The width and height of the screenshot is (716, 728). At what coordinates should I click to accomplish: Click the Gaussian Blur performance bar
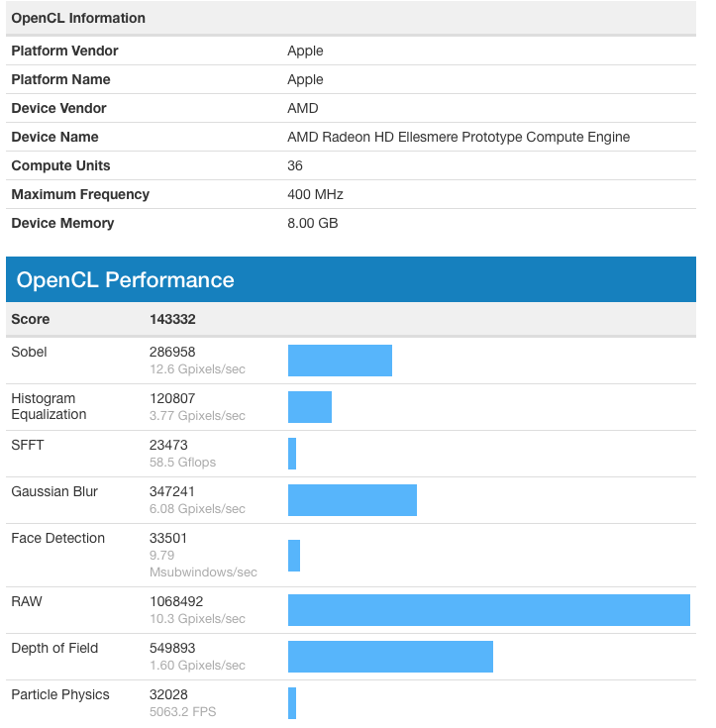pos(353,500)
